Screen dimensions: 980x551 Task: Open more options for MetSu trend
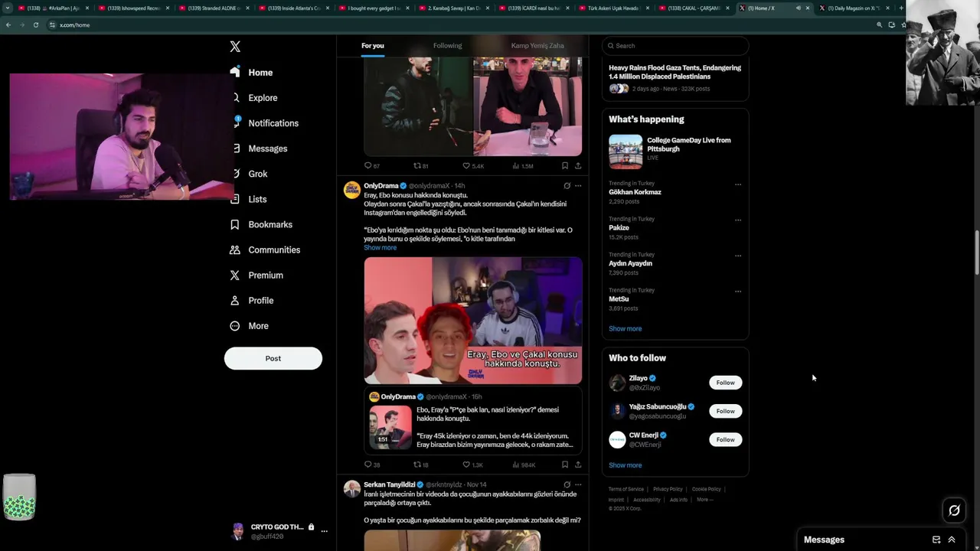(738, 291)
